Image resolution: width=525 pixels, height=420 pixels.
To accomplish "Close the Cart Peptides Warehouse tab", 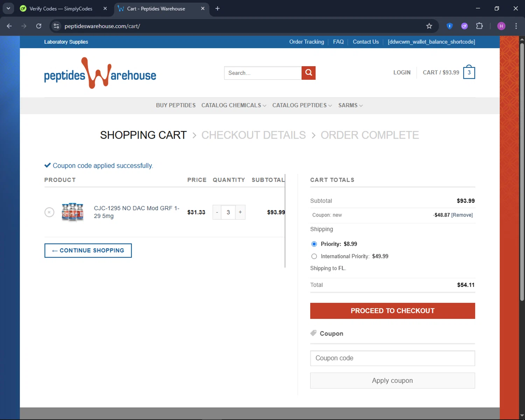I will point(203,8).
